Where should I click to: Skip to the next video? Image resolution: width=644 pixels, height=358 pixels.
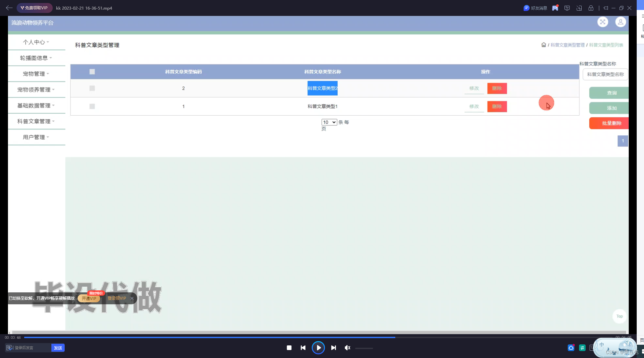pos(334,348)
